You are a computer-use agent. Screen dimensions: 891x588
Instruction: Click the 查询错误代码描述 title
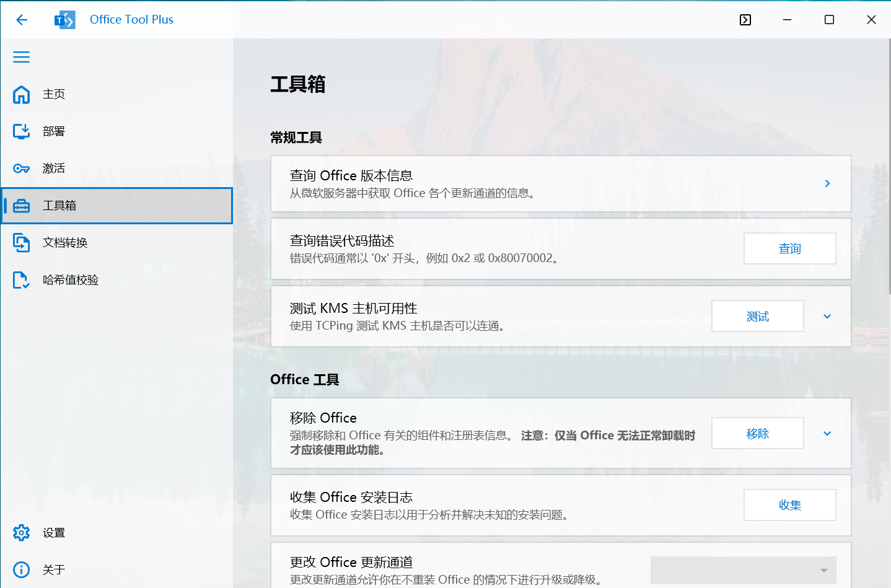click(x=342, y=241)
